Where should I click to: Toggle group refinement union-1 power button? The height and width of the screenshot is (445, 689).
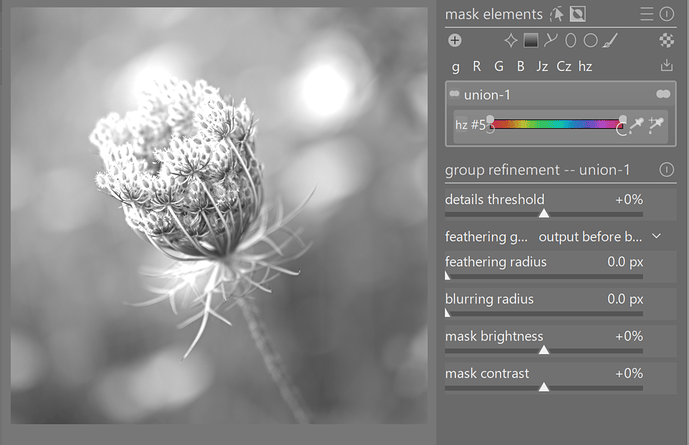click(667, 170)
